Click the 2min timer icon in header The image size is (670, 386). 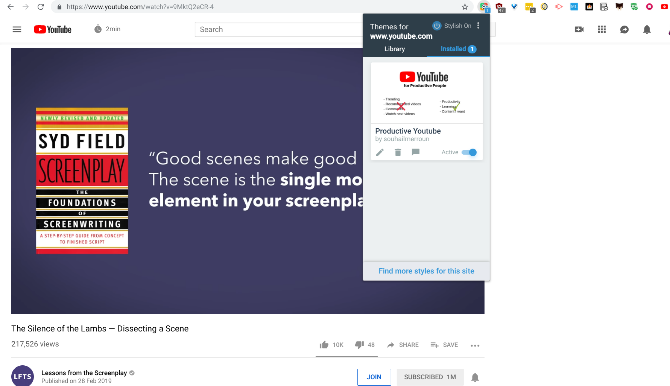tap(98, 29)
